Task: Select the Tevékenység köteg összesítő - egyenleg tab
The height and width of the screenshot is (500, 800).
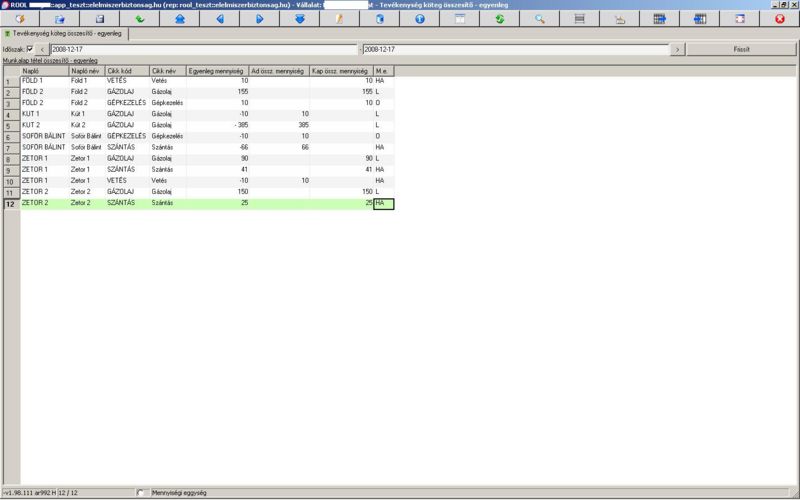Action: [x=64, y=33]
